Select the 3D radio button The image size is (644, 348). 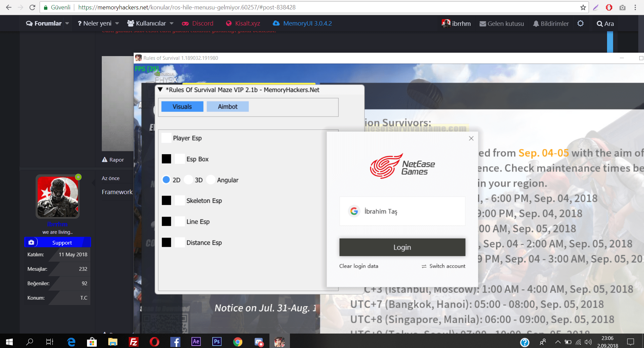point(189,180)
